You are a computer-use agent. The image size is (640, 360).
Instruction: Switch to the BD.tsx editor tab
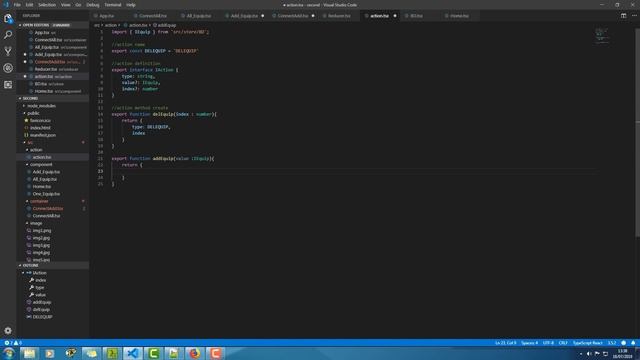pos(416,16)
